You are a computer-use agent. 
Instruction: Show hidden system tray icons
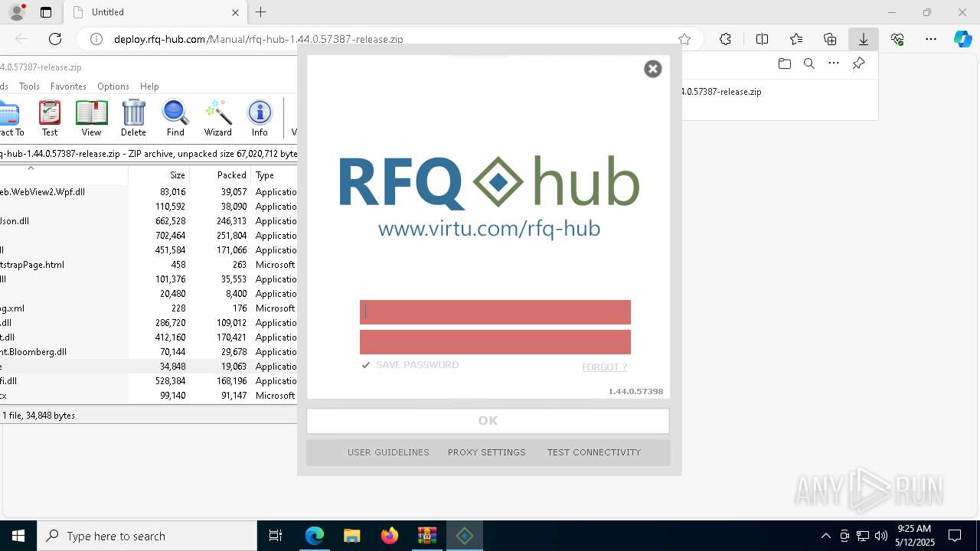tap(825, 536)
